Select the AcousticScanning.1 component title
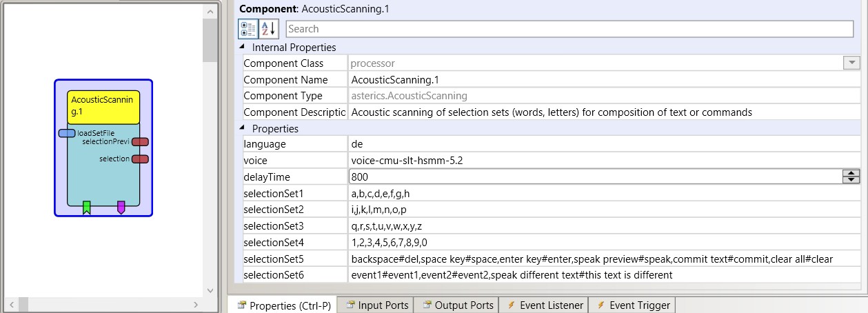 click(x=103, y=107)
